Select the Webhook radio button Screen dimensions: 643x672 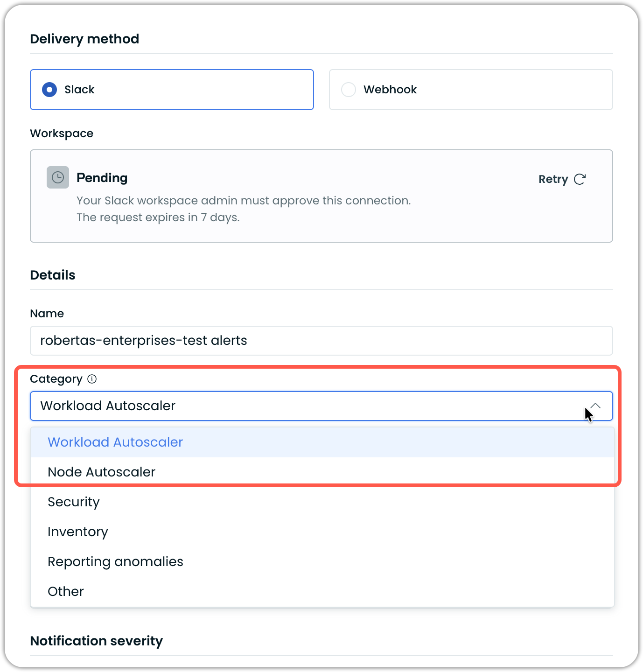[349, 90]
